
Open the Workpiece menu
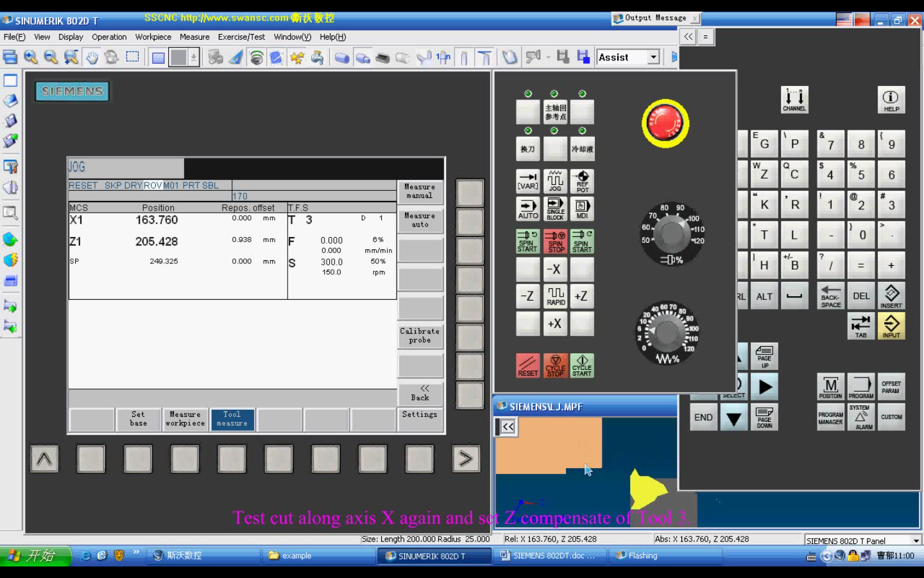(153, 37)
